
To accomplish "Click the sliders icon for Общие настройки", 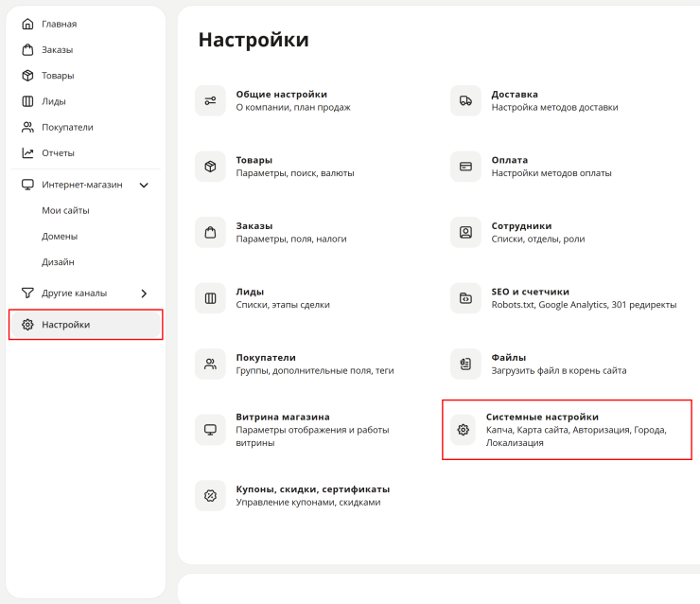I will click(210, 101).
